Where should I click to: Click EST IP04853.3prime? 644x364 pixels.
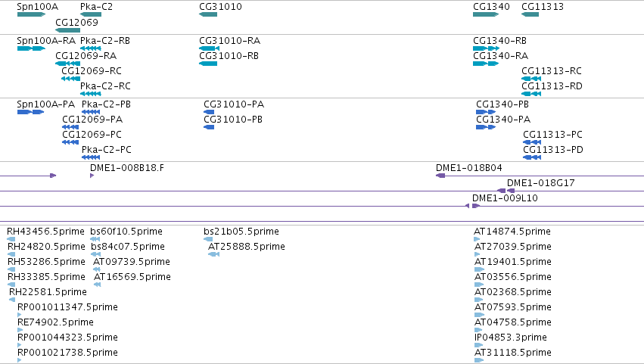(511, 338)
